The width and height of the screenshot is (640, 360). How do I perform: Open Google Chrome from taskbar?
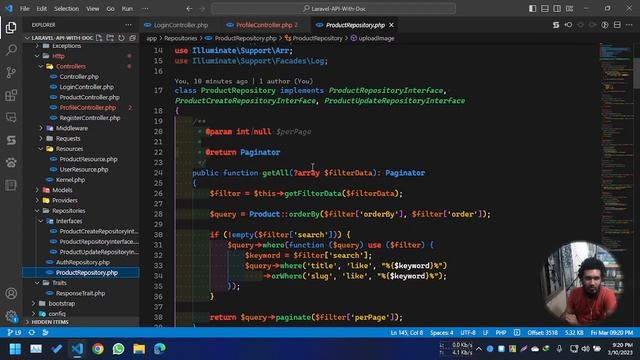(x=98, y=349)
